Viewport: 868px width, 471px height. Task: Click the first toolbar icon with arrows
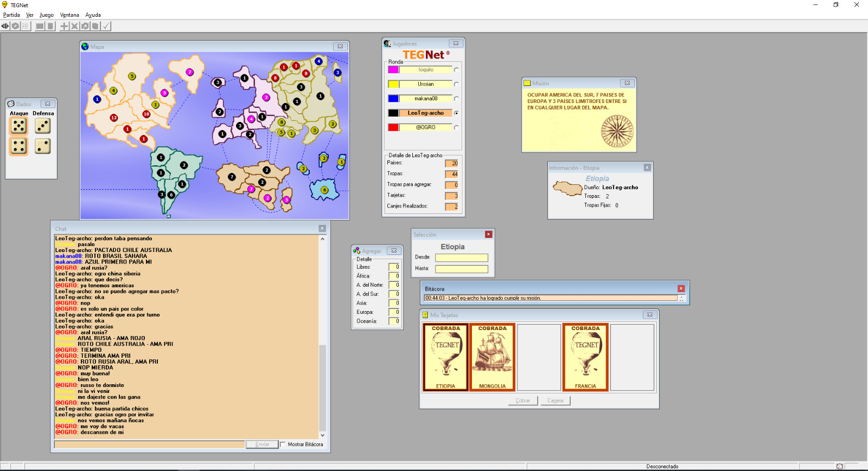(x=5, y=26)
